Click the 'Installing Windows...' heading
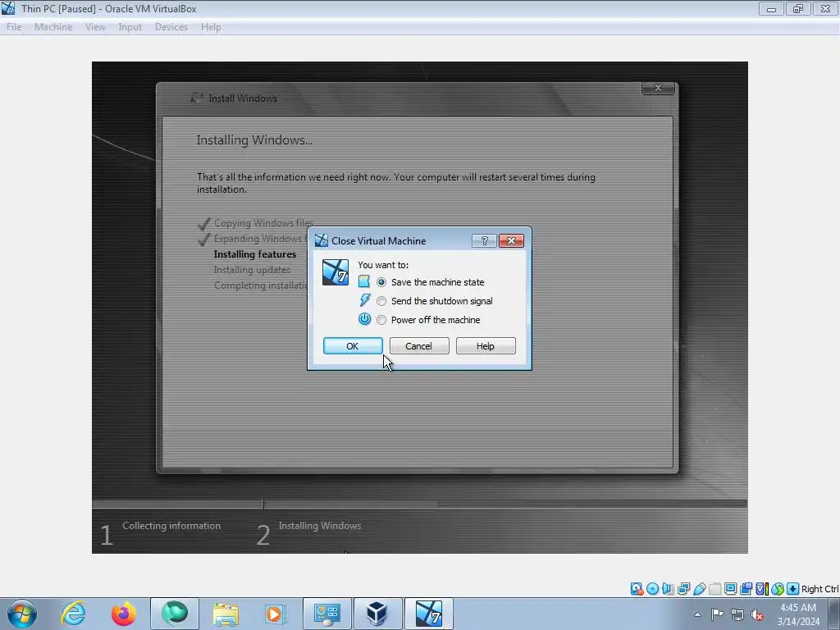 pyautogui.click(x=254, y=139)
